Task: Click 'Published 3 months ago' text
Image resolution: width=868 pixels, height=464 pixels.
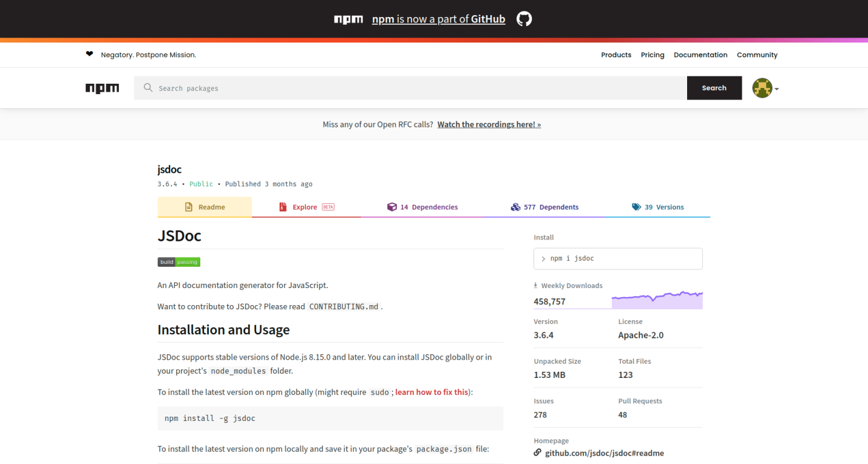Action: click(x=269, y=184)
